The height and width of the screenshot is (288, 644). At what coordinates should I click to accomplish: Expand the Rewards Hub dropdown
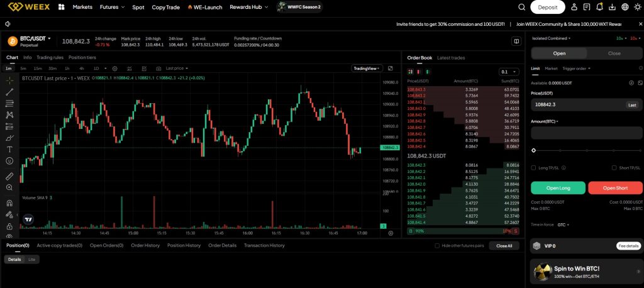[x=249, y=7]
